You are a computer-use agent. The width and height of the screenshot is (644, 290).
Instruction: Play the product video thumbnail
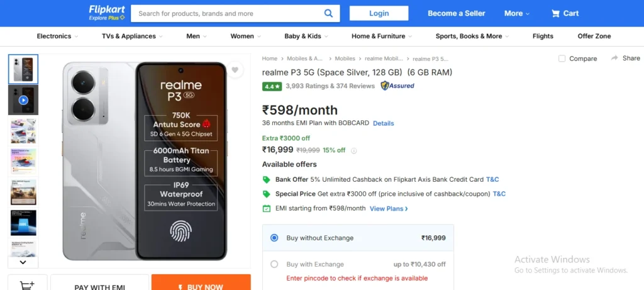23,100
